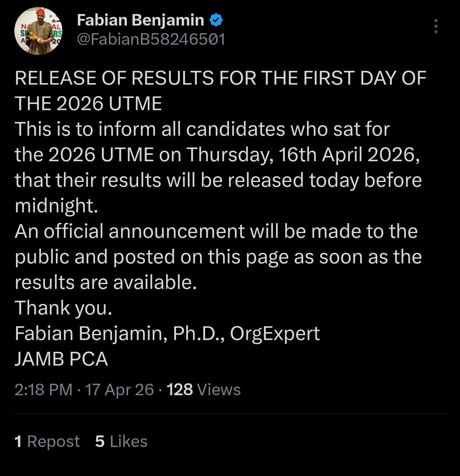Screen dimensions: 460x476
Task: Click the Fabian Benjamin display name
Action: 141,20
